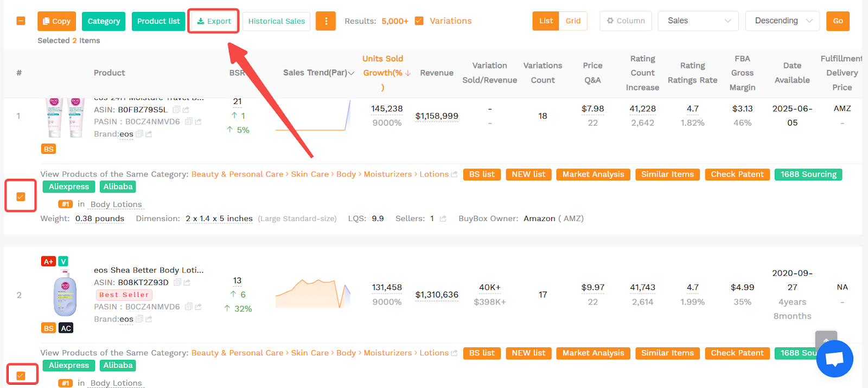Viewport: 868px width, 388px height.
Task: Open brand share icon in B0FBZ79S5L row
Action: pos(149,134)
